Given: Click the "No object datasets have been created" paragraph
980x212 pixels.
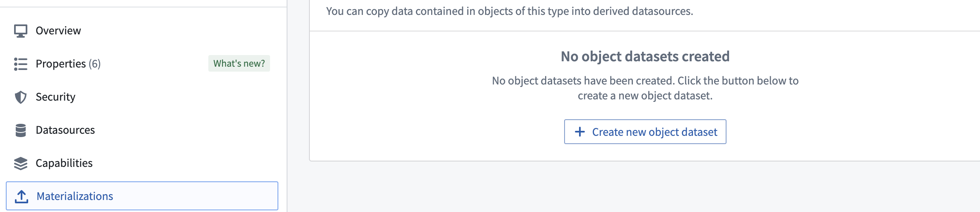Looking at the screenshot, I should point(645,88).
